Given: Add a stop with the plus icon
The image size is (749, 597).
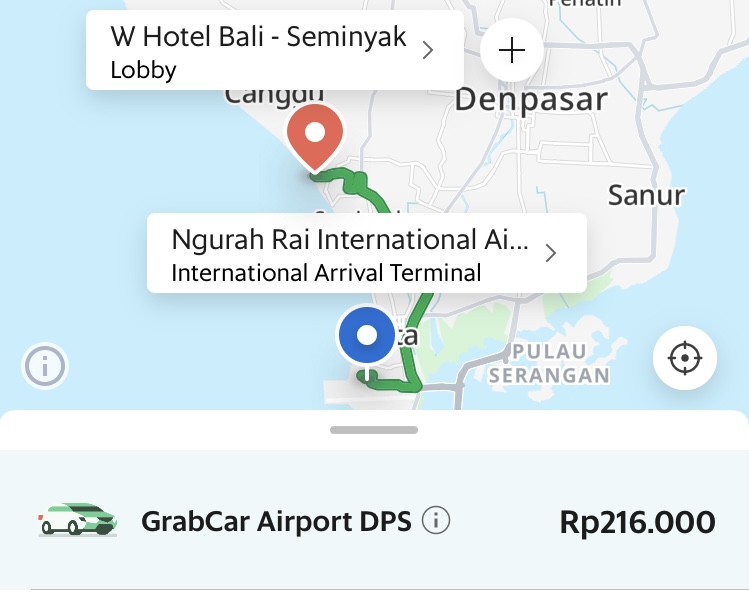Looking at the screenshot, I should (512, 50).
